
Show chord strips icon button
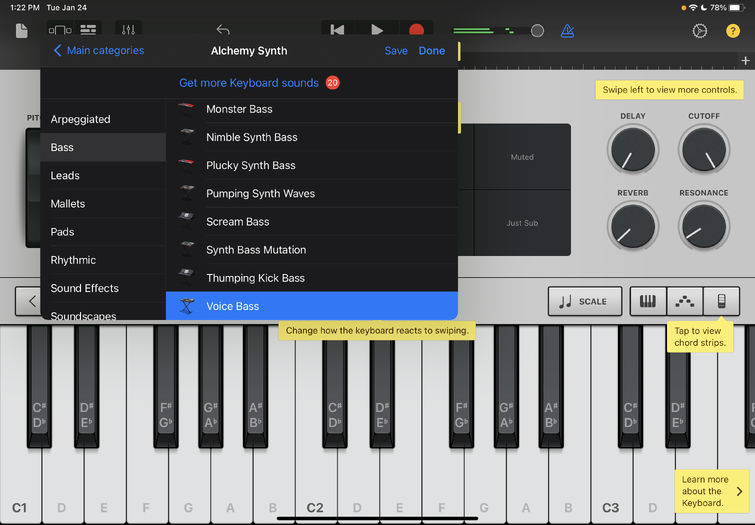(721, 302)
